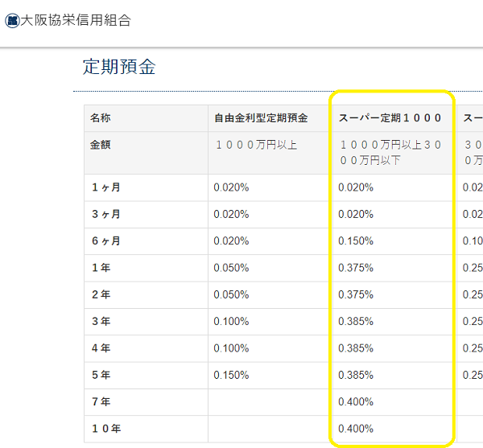Select 0.100% in 自由金利型 ３年 row
Image resolution: width=483 pixels, height=448 pixels.
pos(231,321)
